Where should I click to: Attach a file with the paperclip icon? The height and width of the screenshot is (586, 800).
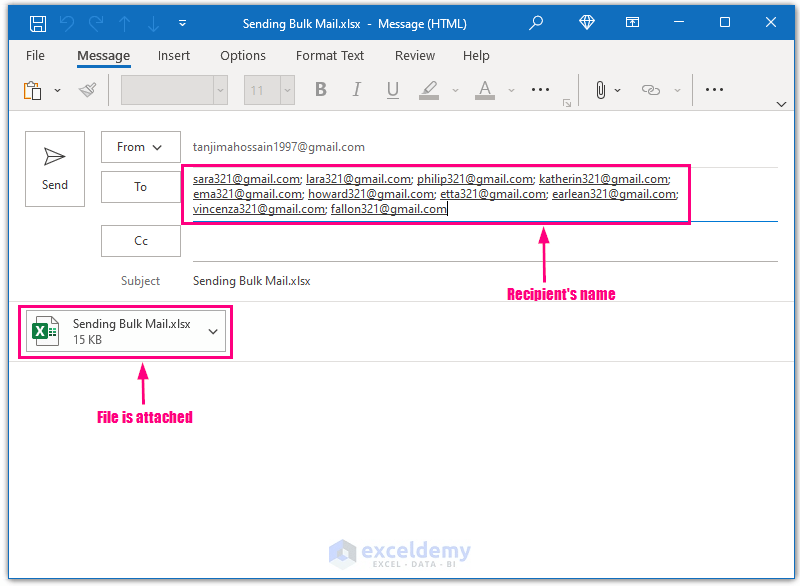[x=600, y=89]
